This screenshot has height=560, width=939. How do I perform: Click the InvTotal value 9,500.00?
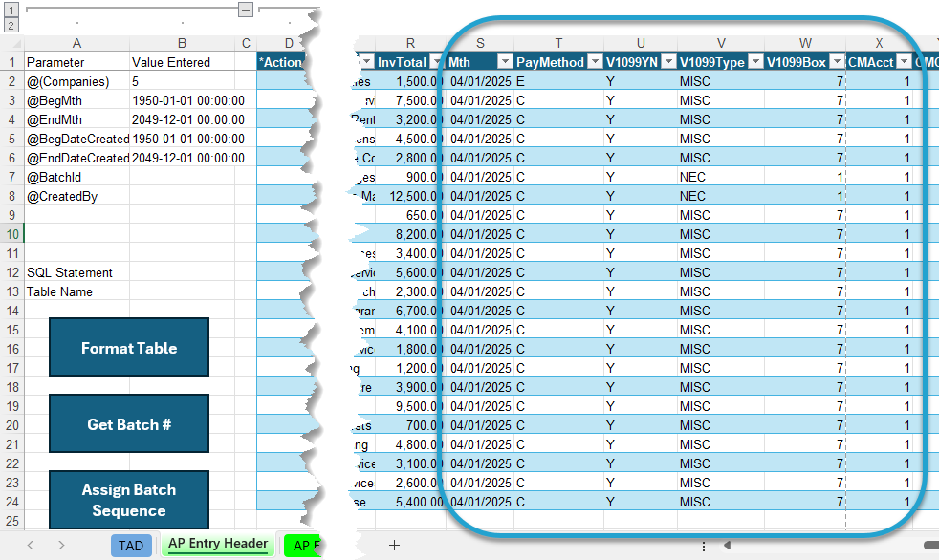(411, 407)
